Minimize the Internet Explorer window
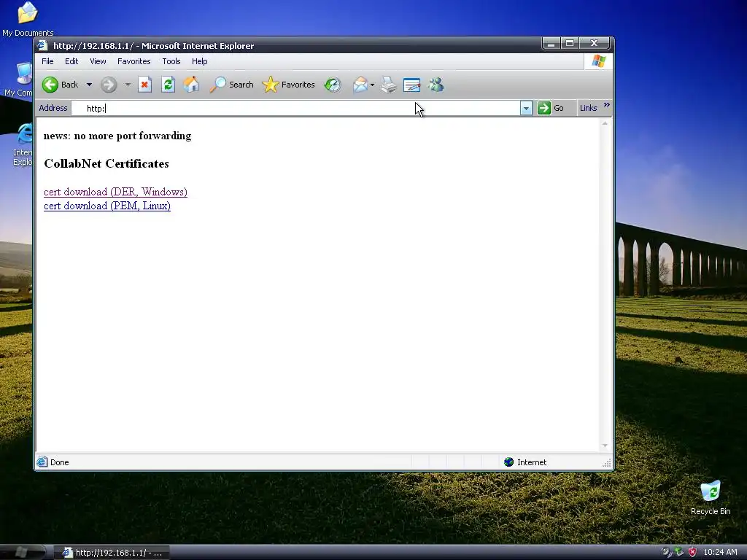This screenshot has height=560, width=747. point(551,44)
